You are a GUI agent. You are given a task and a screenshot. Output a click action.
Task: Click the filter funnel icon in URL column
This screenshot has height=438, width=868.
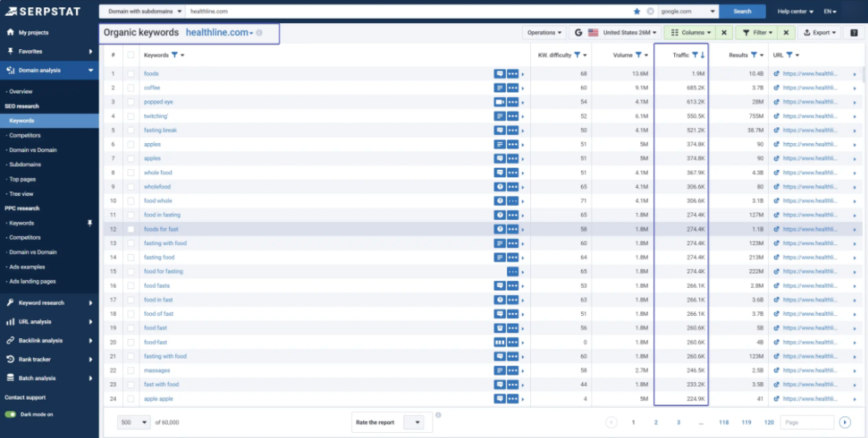[x=790, y=55]
